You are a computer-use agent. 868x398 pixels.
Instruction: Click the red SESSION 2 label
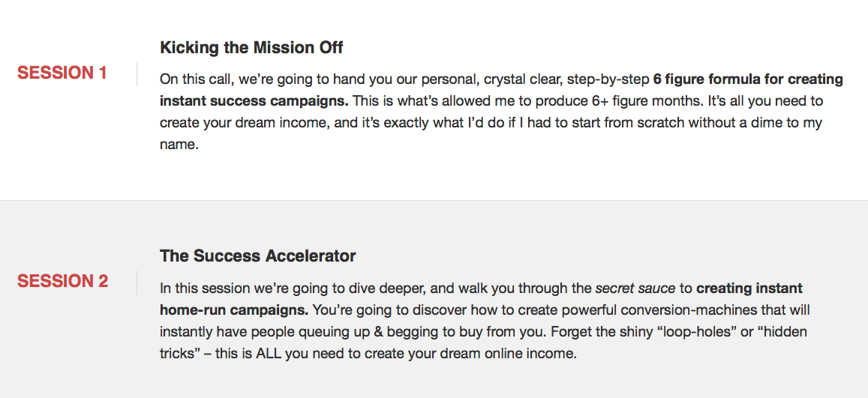tap(62, 281)
